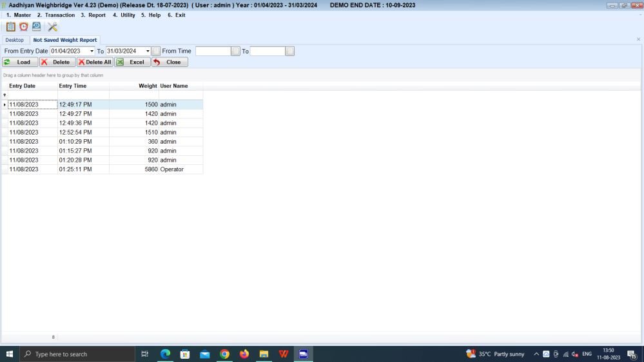
Task: Click the clipboard icon in the toolbar
Action: pos(10,27)
